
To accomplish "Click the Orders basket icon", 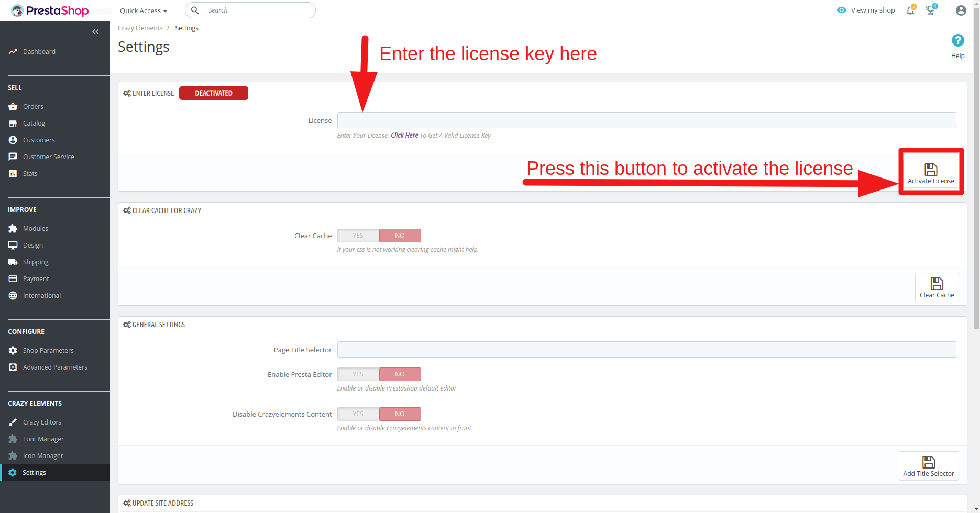I will (x=13, y=106).
